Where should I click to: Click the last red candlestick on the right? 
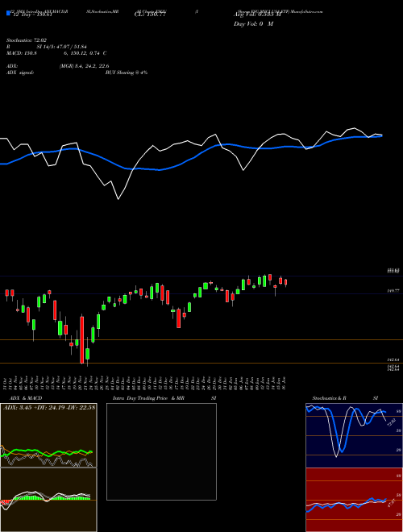coord(286,282)
